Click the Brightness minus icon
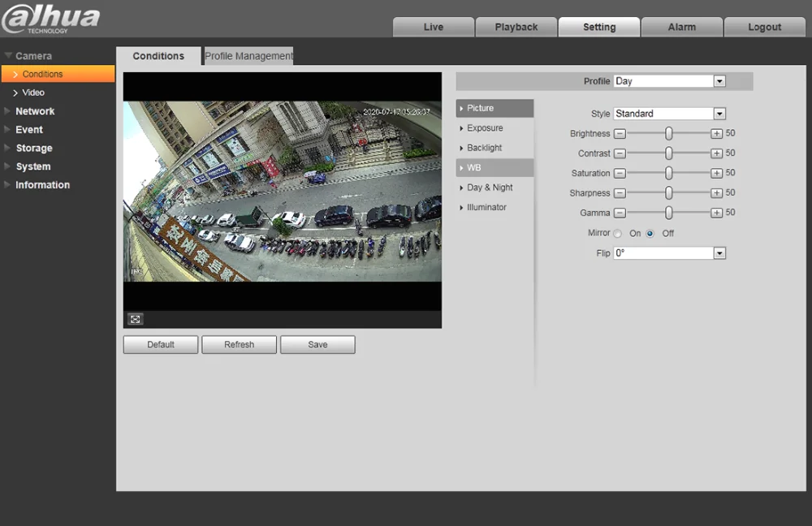The width and height of the screenshot is (812, 526). tap(620, 134)
